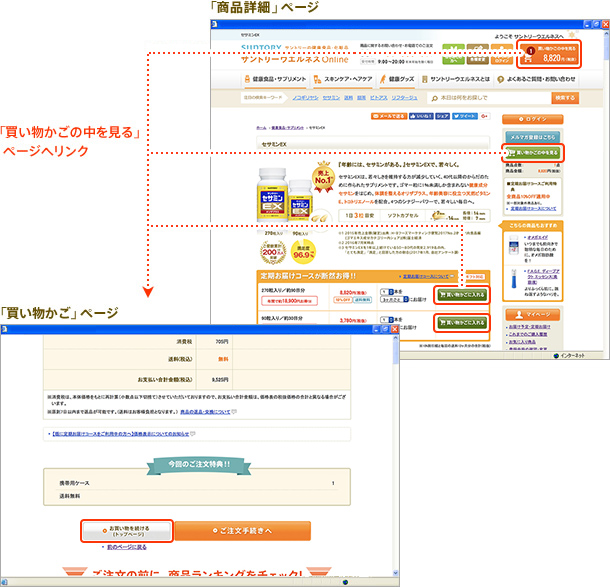Open 健康グッズ navigation menu
The width and height of the screenshot is (610, 587).
[397, 79]
